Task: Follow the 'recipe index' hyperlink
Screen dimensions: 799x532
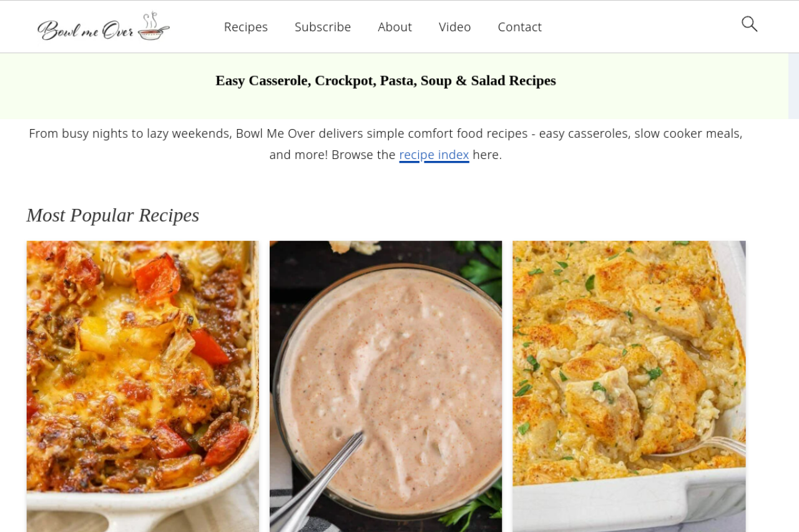Action: [434, 155]
